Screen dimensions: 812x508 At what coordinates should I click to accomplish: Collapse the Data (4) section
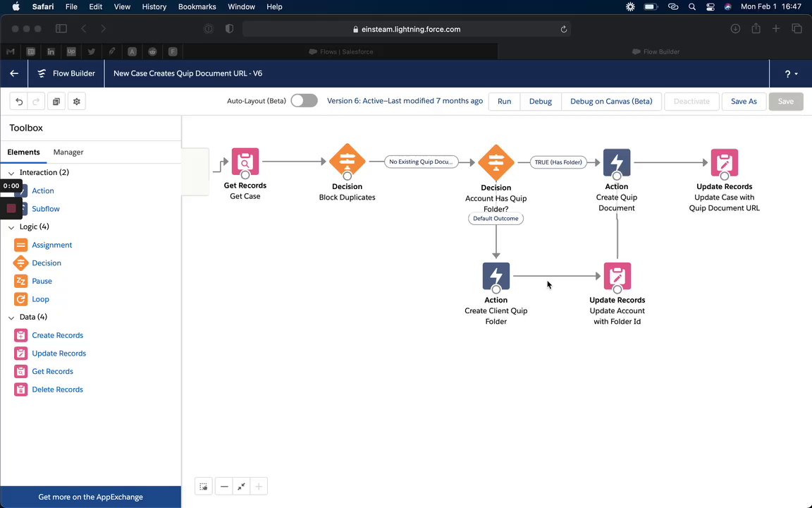(x=11, y=317)
